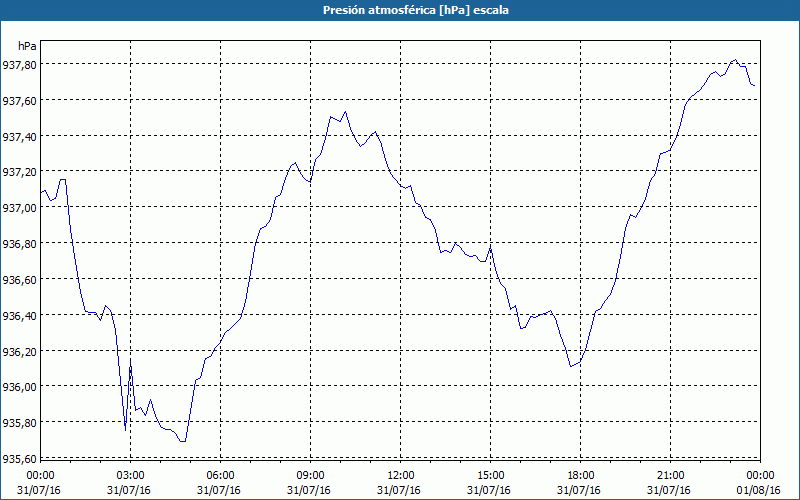Select the 12:00 time axis label

pyautogui.click(x=401, y=476)
